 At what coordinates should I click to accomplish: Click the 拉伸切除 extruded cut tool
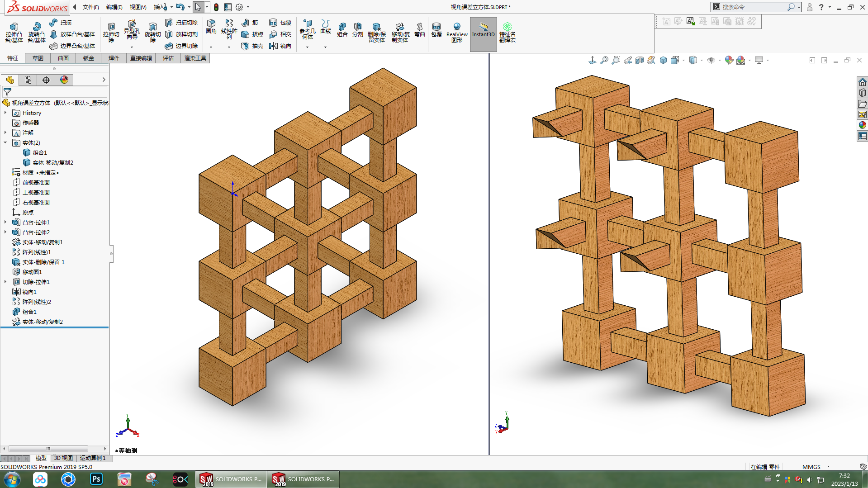tap(111, 32)
